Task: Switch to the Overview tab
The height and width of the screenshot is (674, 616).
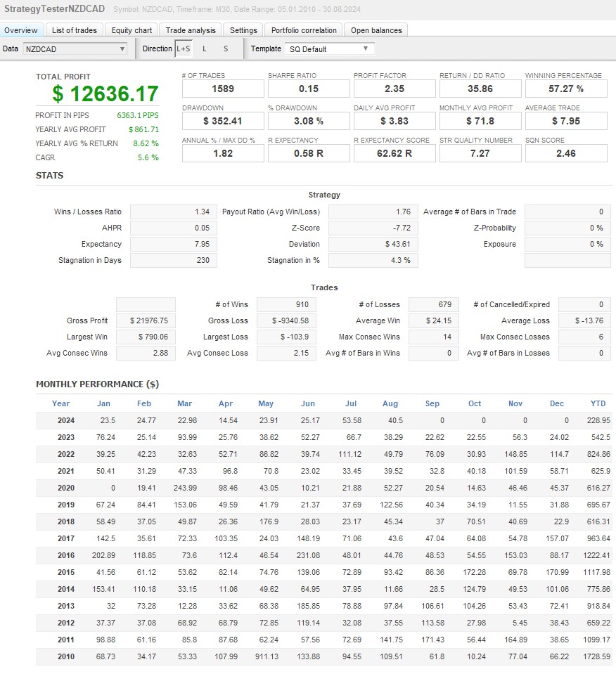Action: coord(21,30)
